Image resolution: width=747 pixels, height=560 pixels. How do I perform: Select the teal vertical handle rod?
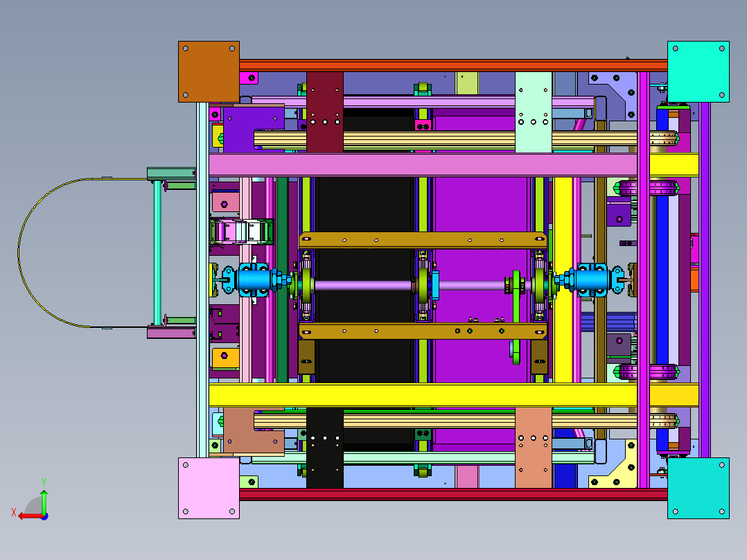[x=157, y=252]
